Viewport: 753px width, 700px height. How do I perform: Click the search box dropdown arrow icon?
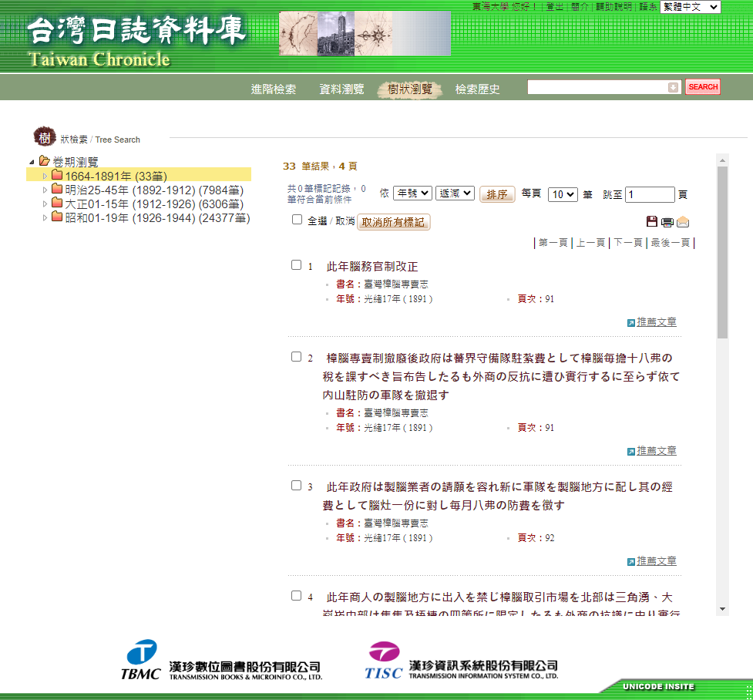[x=673, y=88]
